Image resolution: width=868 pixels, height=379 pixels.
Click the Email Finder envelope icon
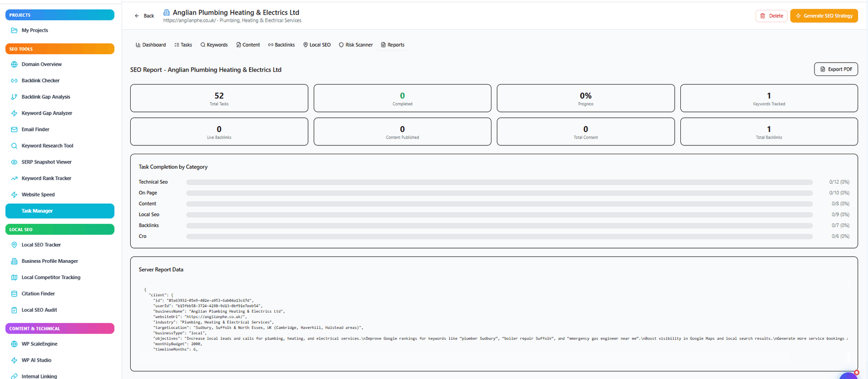[14, 129]
